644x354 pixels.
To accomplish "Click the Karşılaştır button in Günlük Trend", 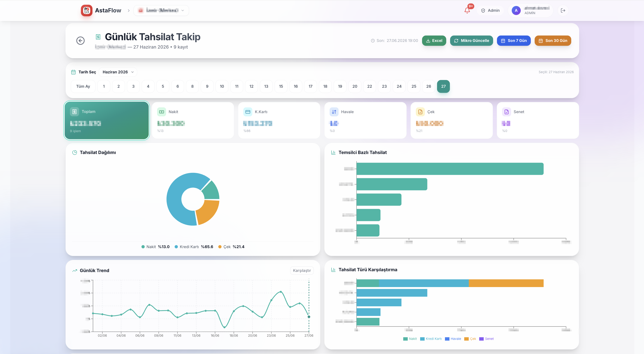I will point(302,271).
